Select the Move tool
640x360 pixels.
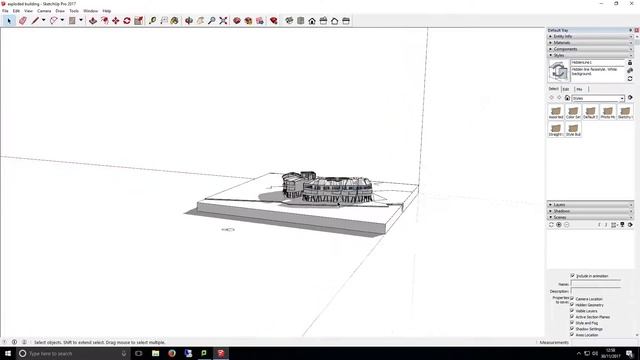116,20
